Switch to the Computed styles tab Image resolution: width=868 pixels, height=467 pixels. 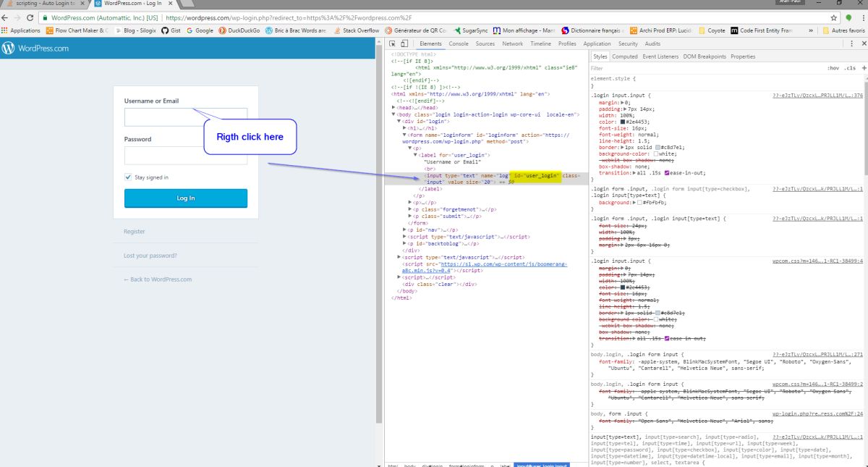click(625, 56)
